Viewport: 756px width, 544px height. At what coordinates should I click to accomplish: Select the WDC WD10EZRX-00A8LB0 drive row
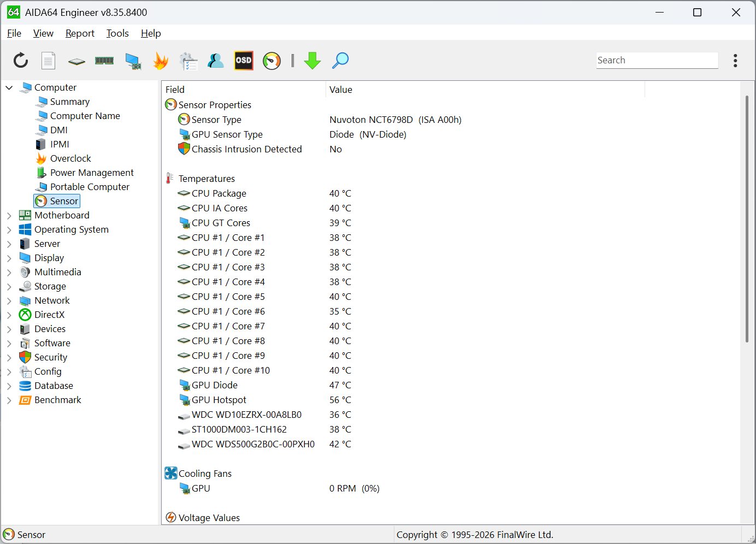pos(403,415)
